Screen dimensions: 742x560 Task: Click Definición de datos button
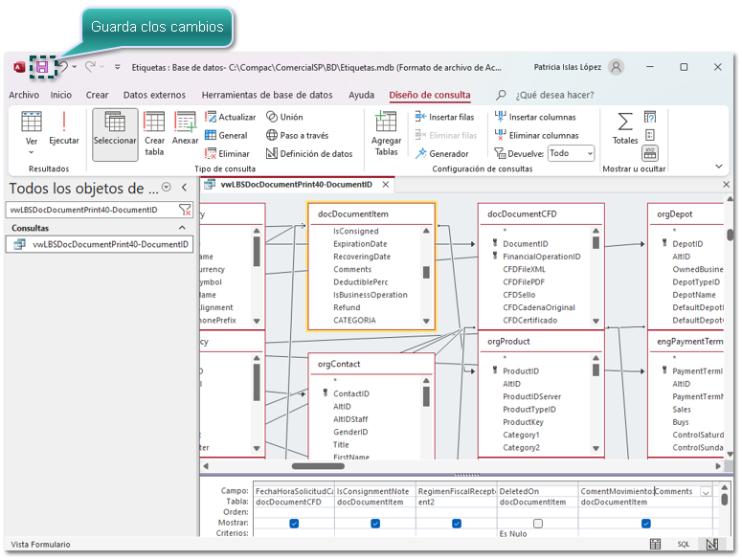(x=309, y=153)
